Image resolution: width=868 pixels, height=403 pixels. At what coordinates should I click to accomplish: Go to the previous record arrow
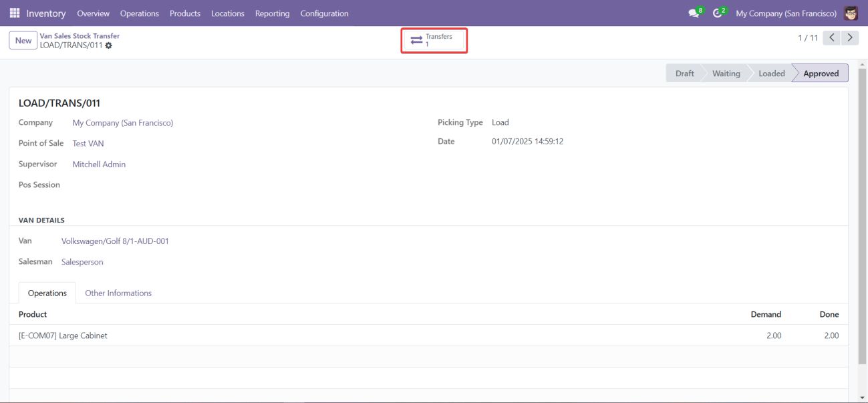831,38
